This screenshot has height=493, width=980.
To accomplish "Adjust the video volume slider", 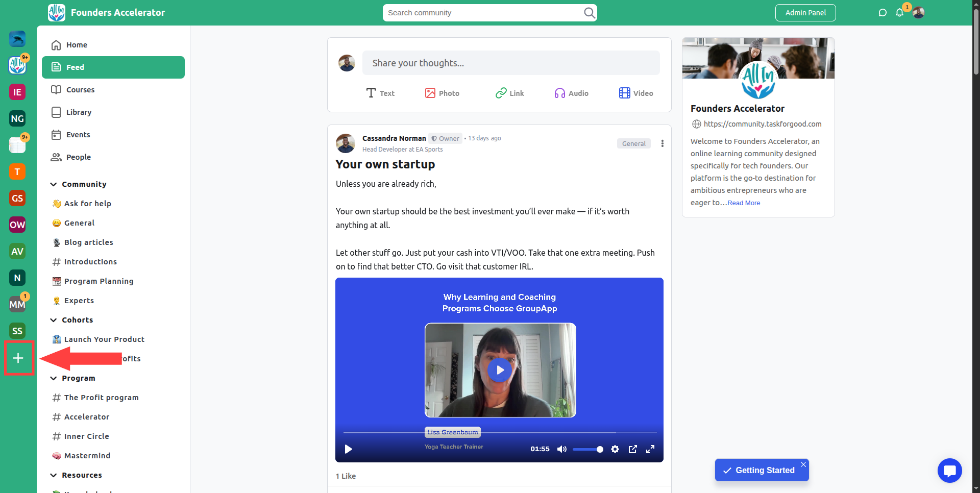I will pos(588,449).
